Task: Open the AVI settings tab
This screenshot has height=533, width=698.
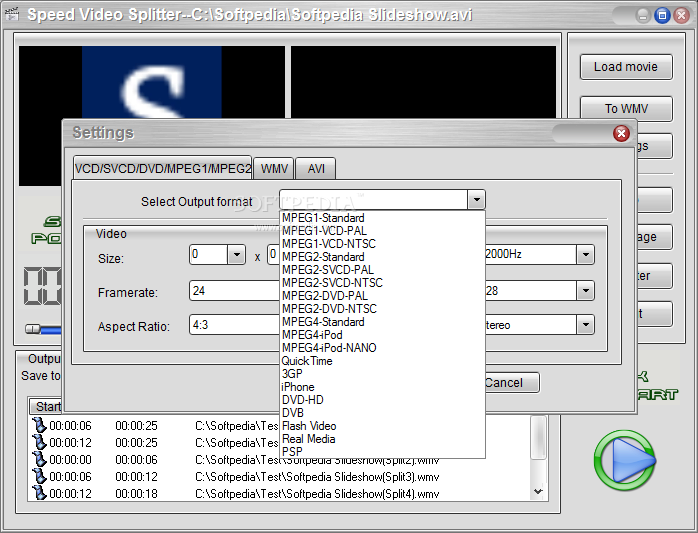Action: (316, 169)
